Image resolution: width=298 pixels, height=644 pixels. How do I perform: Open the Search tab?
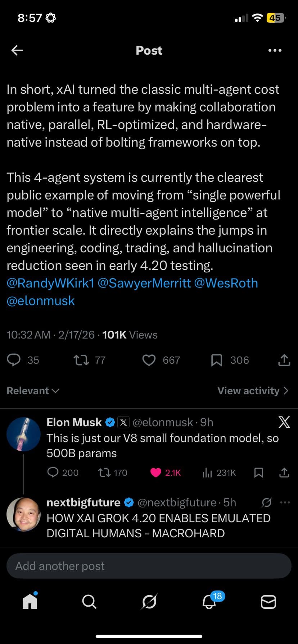click(x=89, y=601)
